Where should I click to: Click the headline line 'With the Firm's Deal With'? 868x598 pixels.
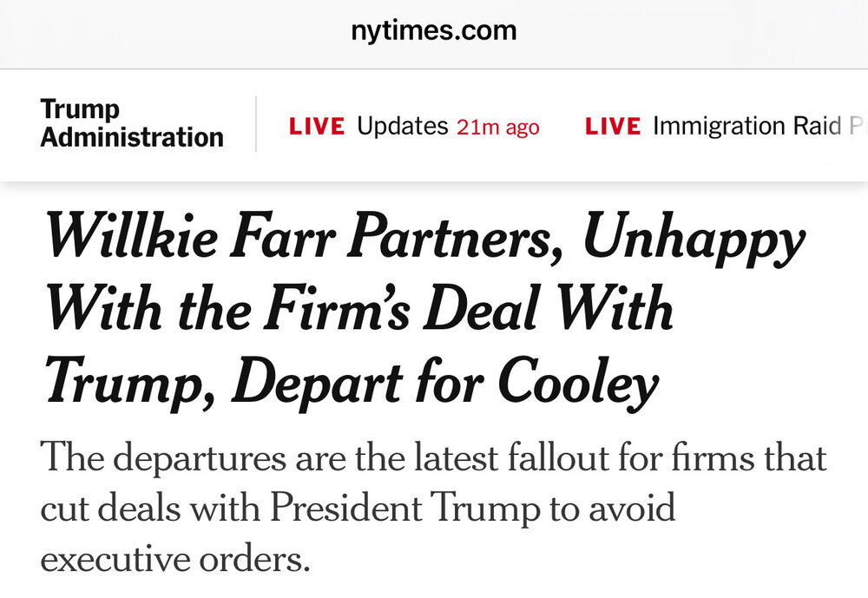[360, 308]
